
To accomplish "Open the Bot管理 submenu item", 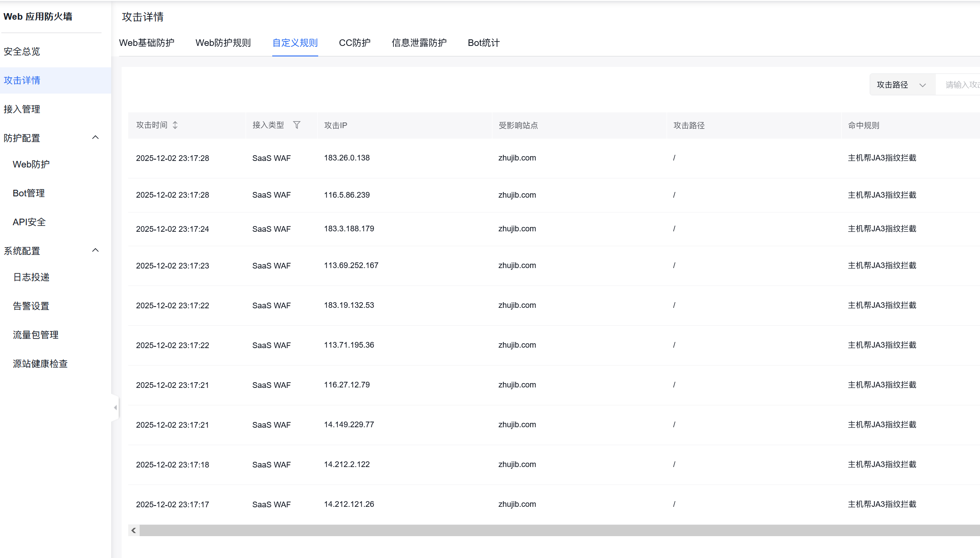I will point(29,193).
